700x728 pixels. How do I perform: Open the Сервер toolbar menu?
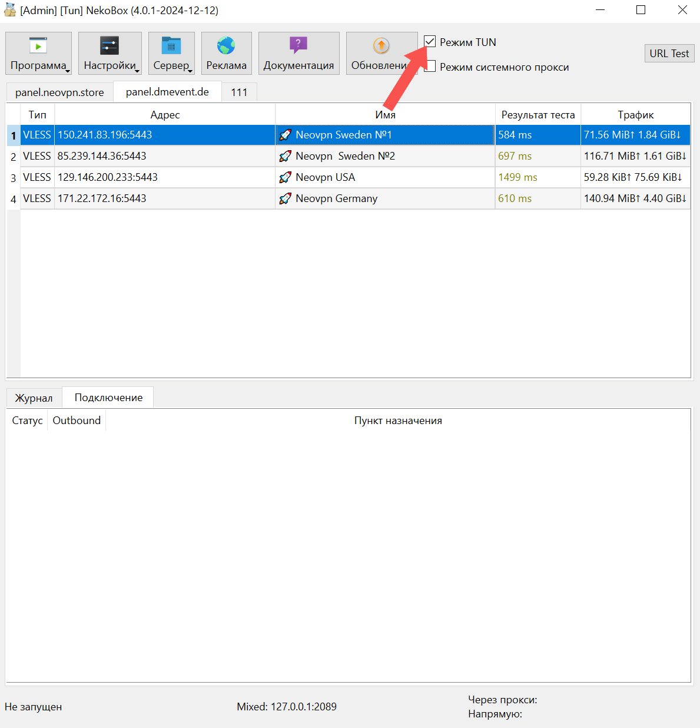click(x=171, y=53)
